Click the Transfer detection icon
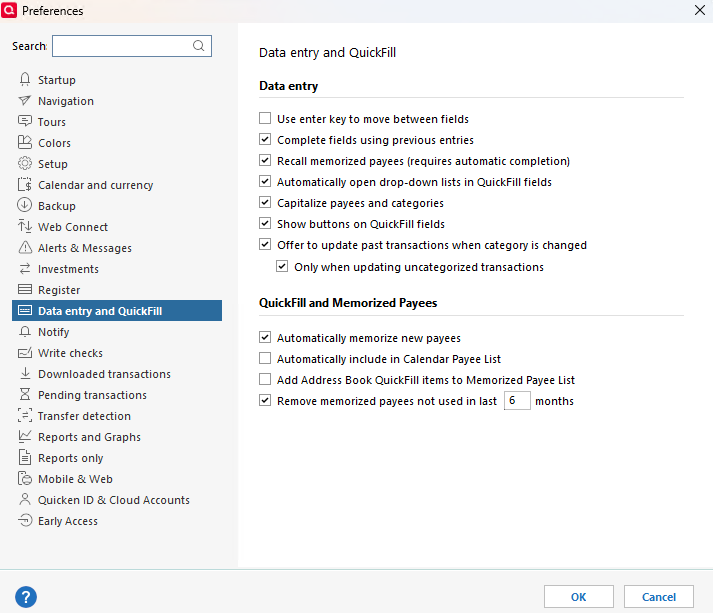 [25, 415]
